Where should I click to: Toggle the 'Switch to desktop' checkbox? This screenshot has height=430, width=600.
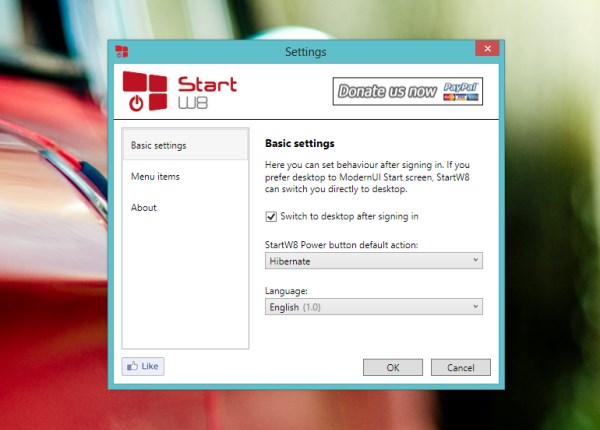[x=271, y=216]
